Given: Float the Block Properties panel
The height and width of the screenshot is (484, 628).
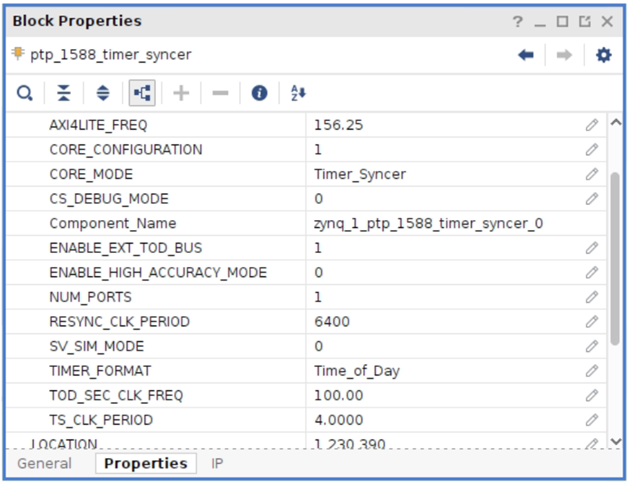Looking at the screenshot, I should coord(582,21).
